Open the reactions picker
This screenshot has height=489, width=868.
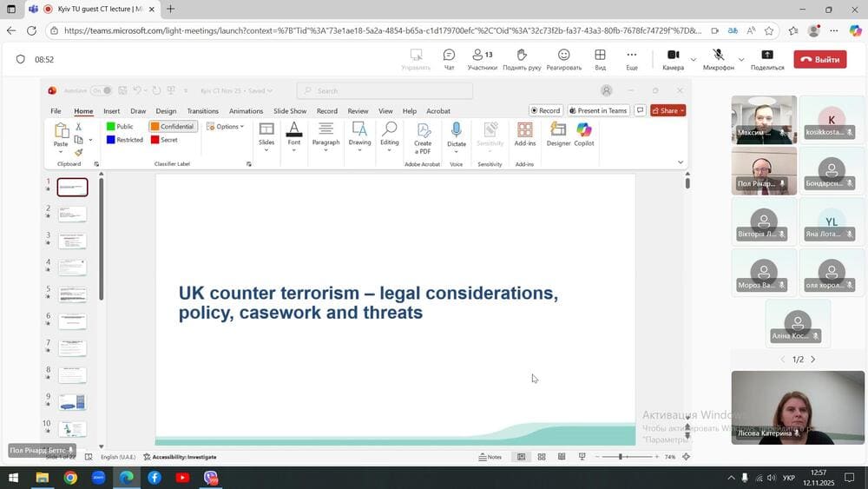[x=563, y=59]
